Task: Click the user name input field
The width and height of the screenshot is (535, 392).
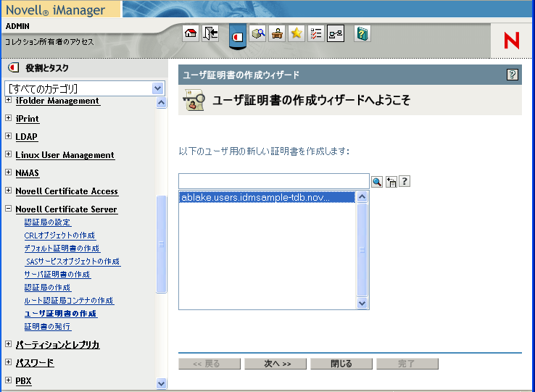Action: click(273, 181)
